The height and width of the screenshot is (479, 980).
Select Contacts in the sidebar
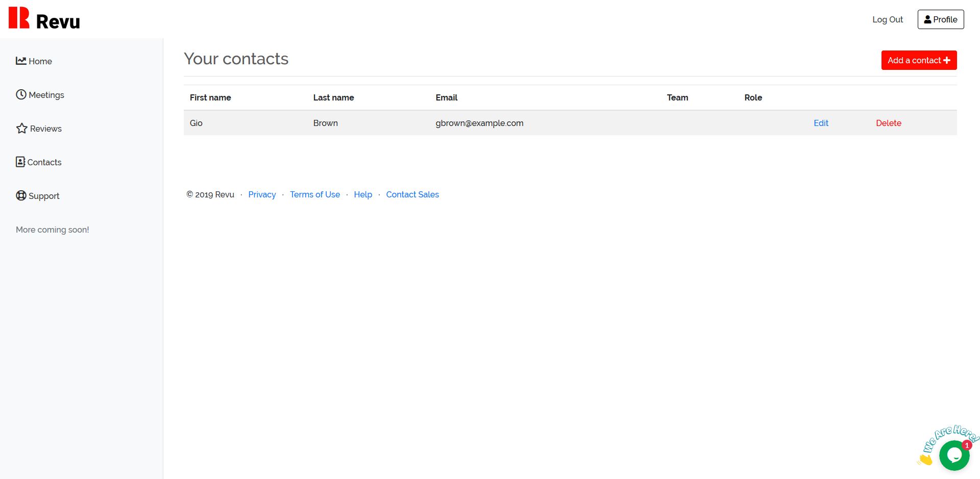[39, 162]
